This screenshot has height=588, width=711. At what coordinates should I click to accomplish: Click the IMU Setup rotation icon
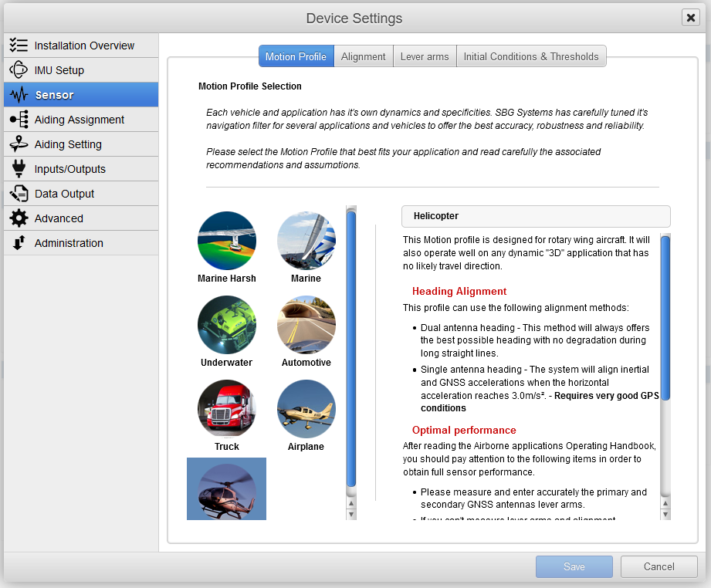click(x=19, y=69)
